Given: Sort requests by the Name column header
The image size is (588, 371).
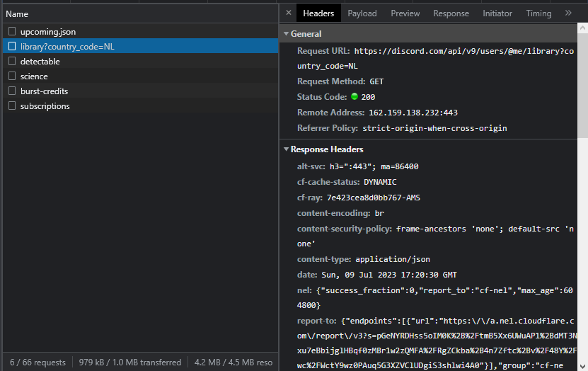Looking at the screenshot, I should 17,13.
